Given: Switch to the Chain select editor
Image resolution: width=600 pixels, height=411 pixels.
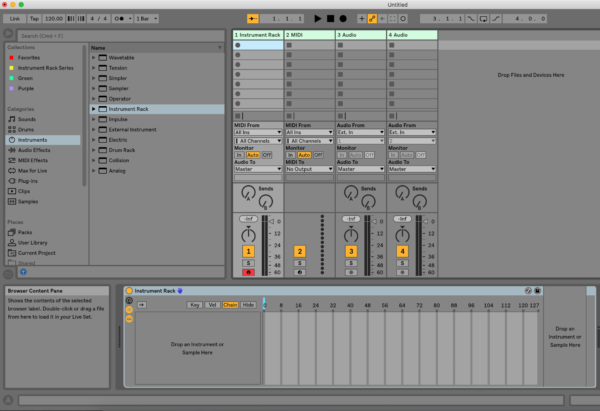Looking at the screenshot, I should (230, 305).
